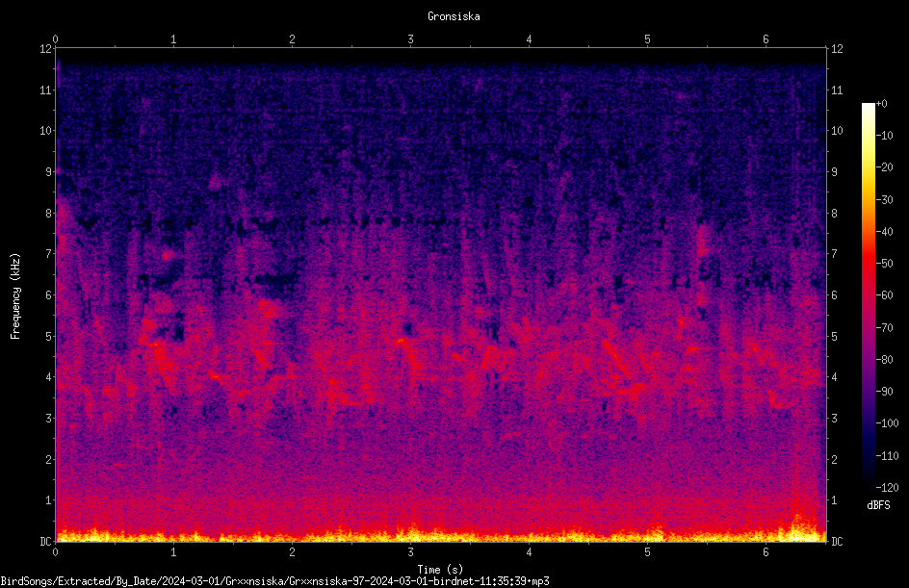Click the 8 kHz label on right axis
Viewport: 909px width, 588px height.
click(x=834, y=214)
